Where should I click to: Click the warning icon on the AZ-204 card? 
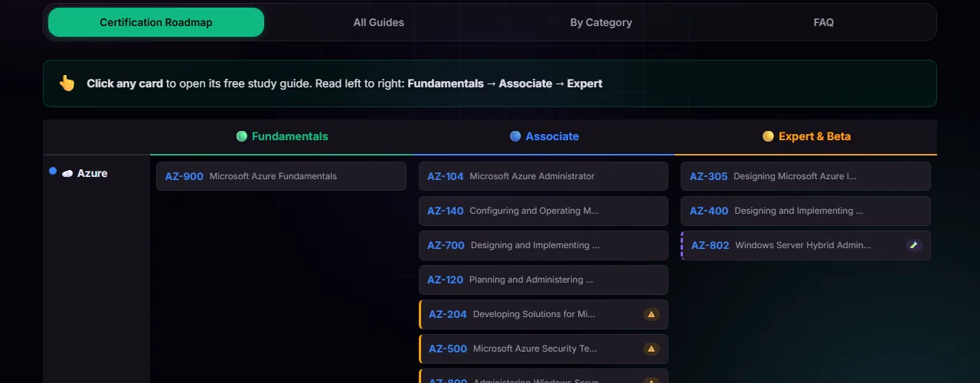pos(652,314)
